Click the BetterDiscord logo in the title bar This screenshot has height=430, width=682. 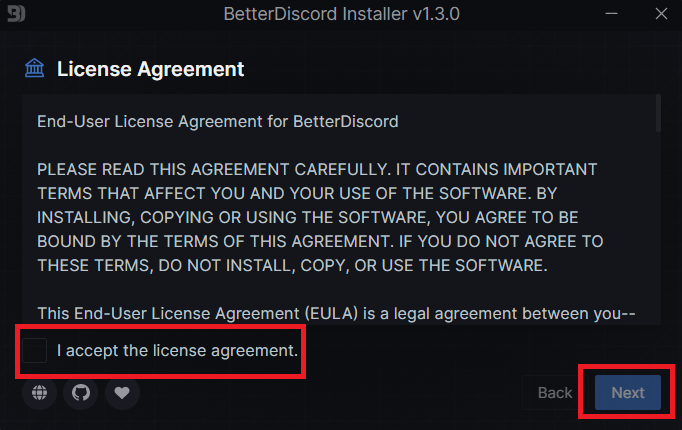point(14,15)
